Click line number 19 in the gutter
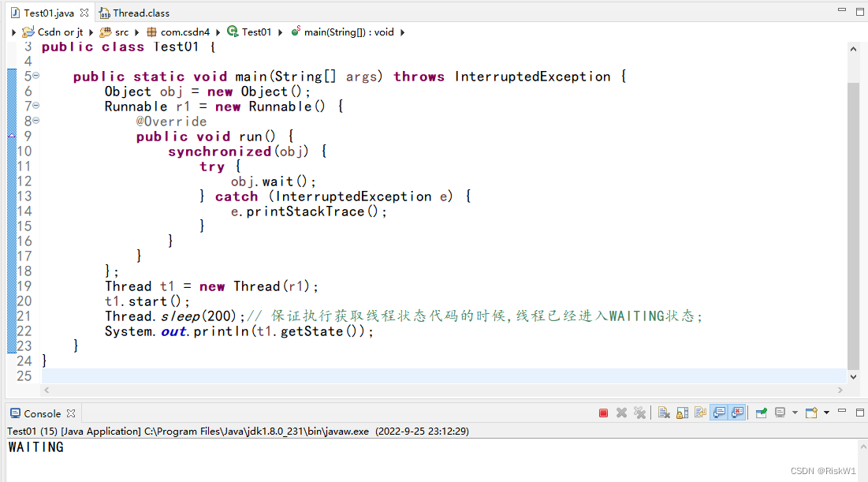 point(24,286)
